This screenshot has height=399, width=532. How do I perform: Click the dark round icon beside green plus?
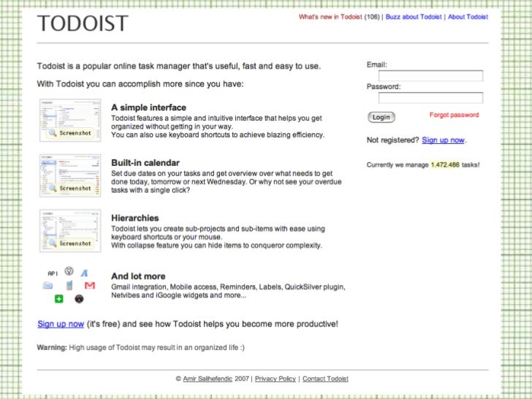tap(79, 299)
